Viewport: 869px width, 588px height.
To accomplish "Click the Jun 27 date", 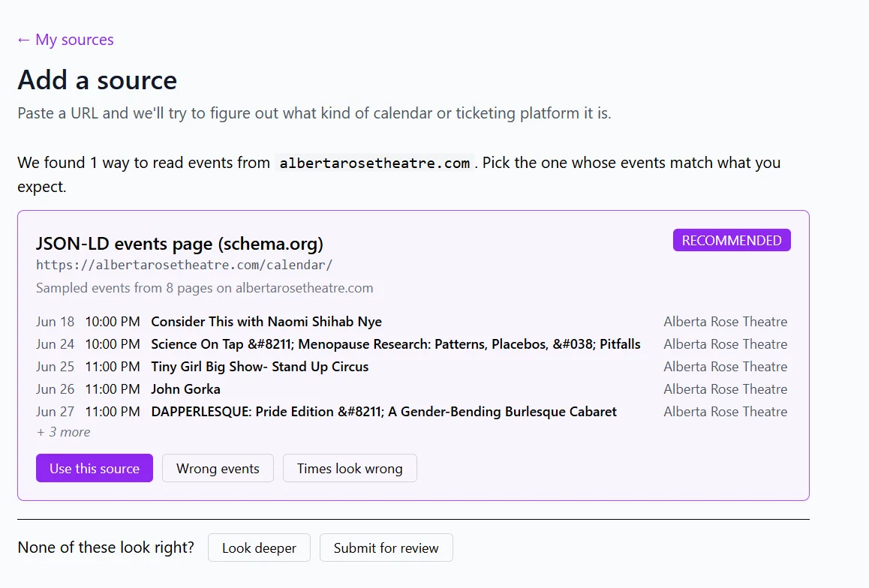I will point(55,412).
